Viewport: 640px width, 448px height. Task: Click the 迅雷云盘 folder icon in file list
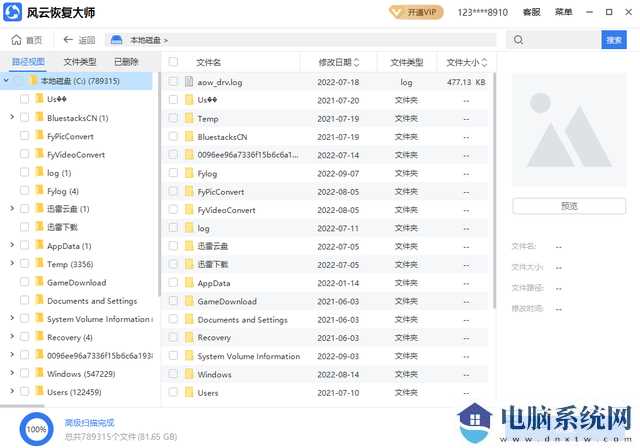pyautogui.click(x=189, y=246)
